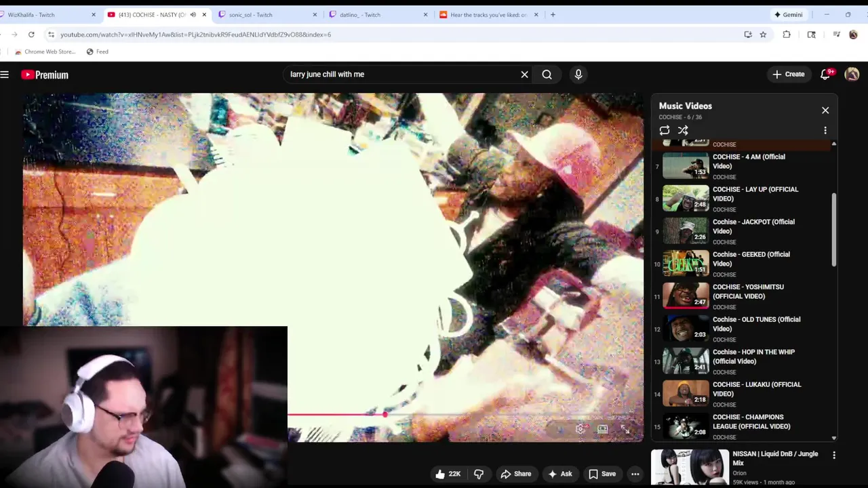Screen dimensions: 868x488
Task: Open NISSAN | Liquid DnB / Jungle Mix title
Action: (775, 458)
